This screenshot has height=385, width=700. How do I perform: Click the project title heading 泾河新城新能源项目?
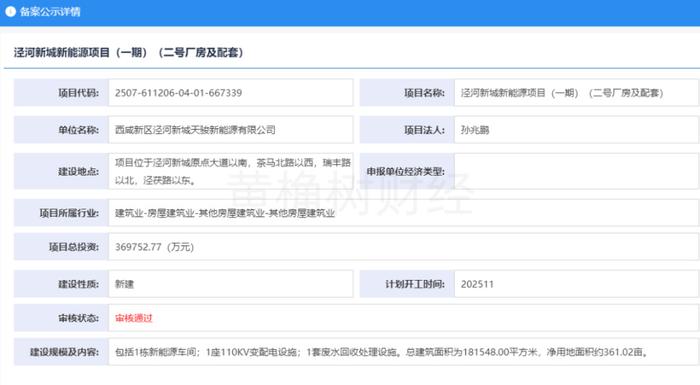[129, 53]
